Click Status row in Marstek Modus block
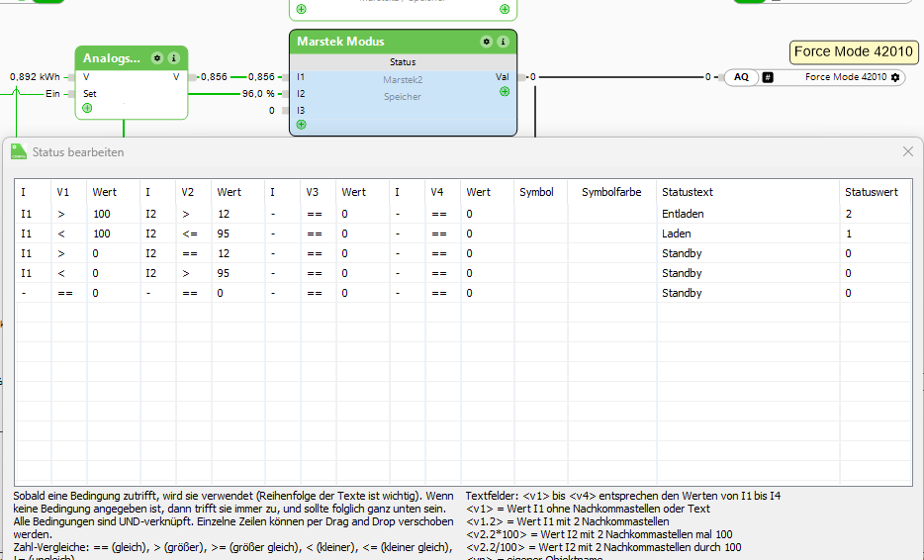924x560 pixels. [402, 62]
